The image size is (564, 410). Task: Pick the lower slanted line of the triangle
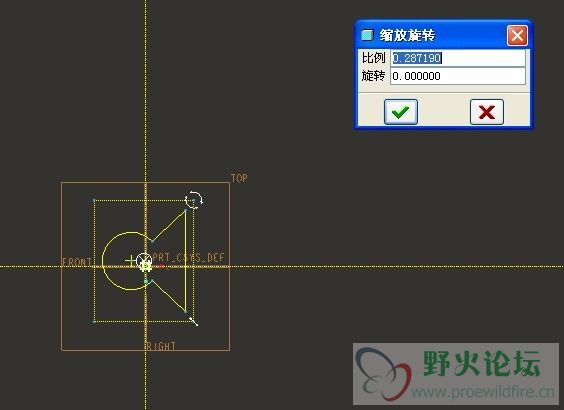[x=168, y=296]
